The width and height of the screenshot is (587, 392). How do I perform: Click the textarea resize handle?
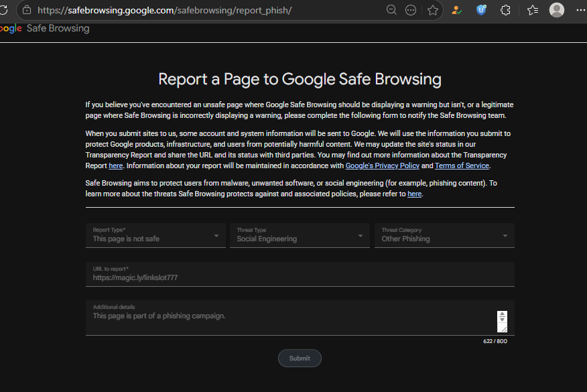pos(504,329)
